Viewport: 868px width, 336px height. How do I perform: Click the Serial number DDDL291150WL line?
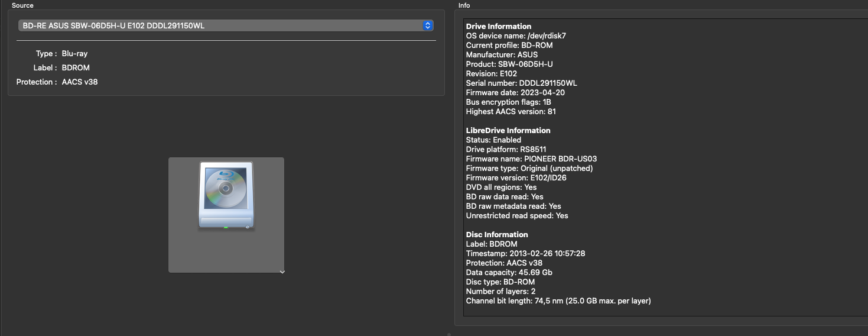tap(521, 83)
